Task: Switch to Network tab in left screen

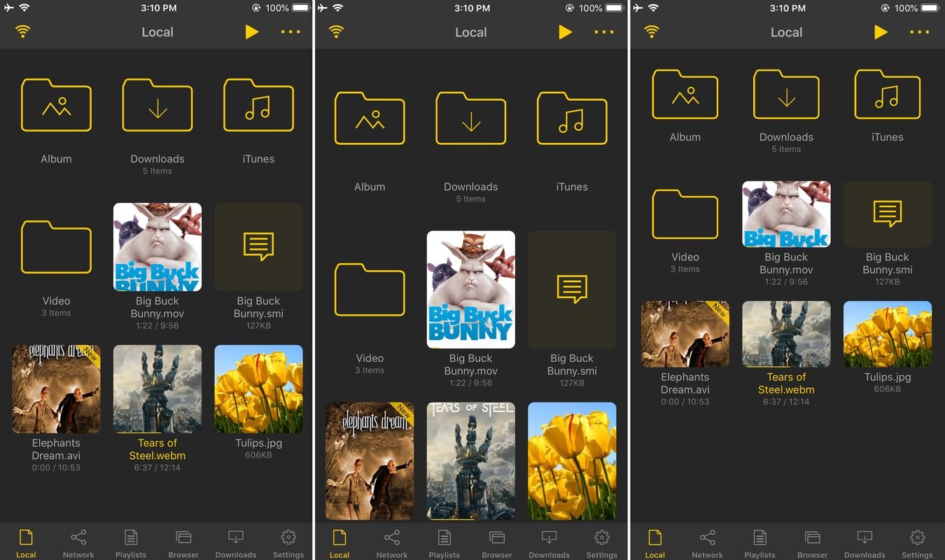Action: click(x=78, y=543)
